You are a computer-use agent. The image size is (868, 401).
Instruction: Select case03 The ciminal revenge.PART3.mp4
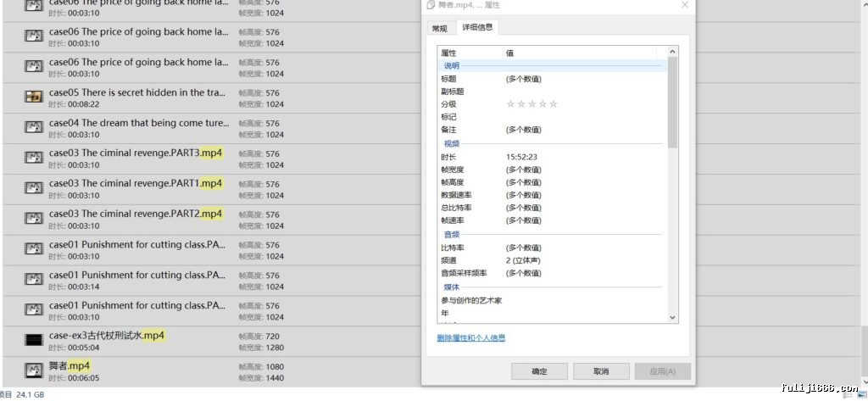coord(136,153)
